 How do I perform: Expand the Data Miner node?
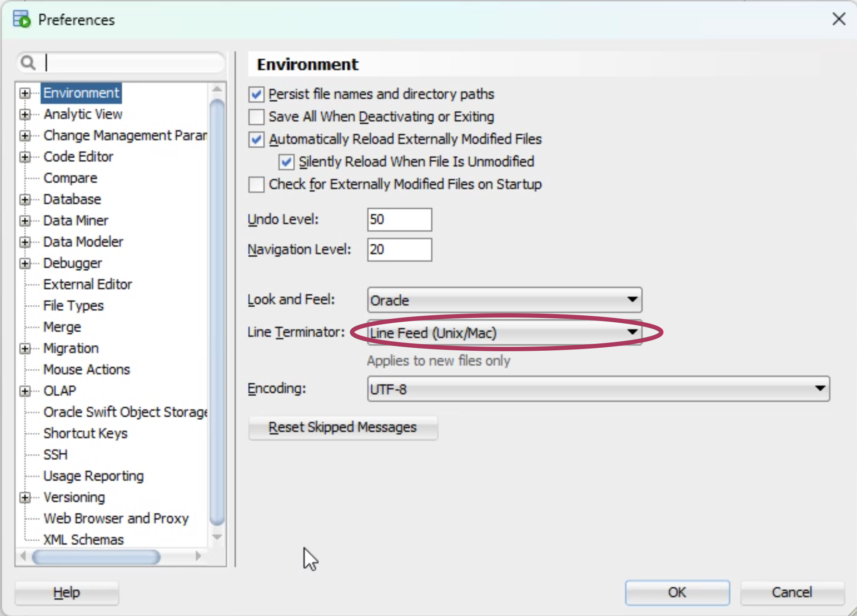[x=25, y=221]
